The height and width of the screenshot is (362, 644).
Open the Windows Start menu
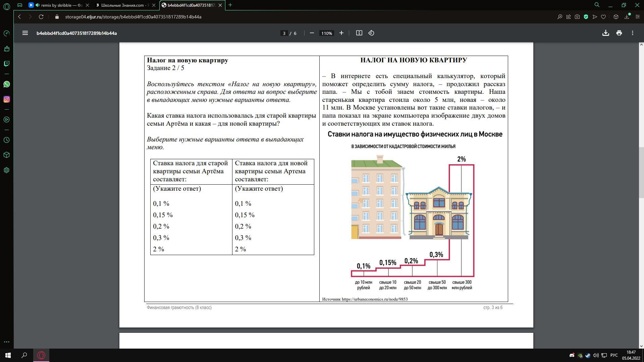8,355
